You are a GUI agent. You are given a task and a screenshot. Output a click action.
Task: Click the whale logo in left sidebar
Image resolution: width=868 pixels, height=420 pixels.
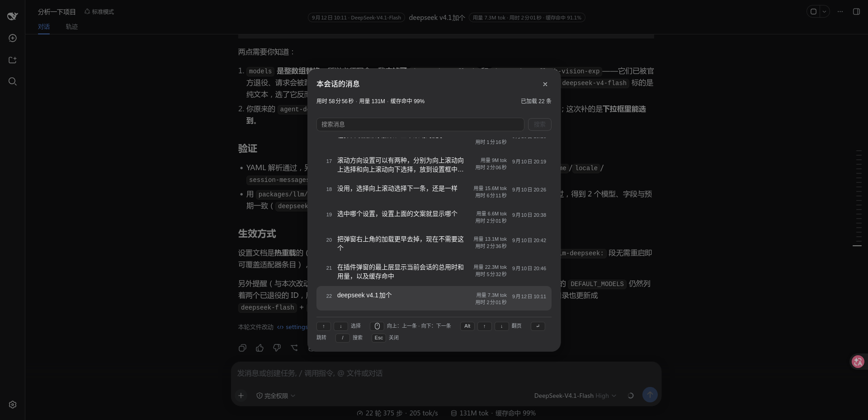tap(12, 16)
